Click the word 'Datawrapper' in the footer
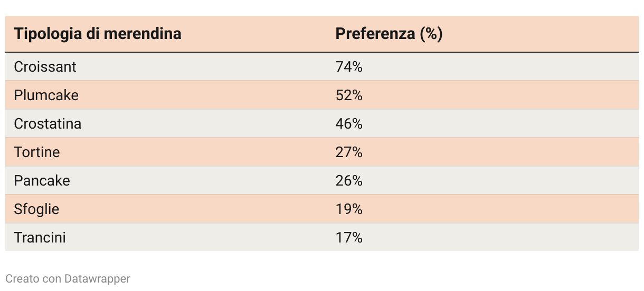 click(97, 278)
